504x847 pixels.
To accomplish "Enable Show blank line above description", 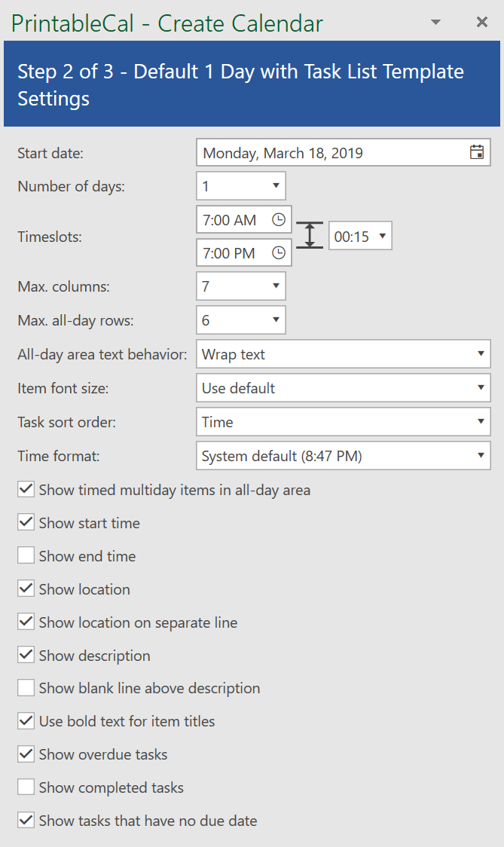I will tap(26, 688).
